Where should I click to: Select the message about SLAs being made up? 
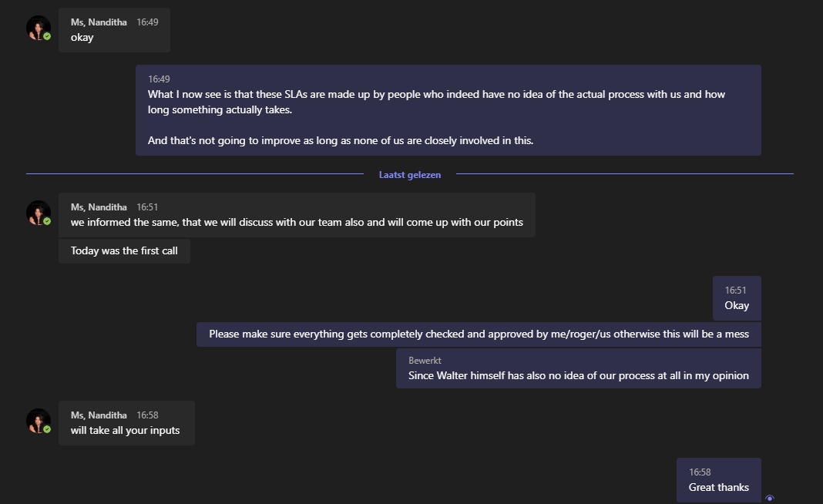coord(448,109)
